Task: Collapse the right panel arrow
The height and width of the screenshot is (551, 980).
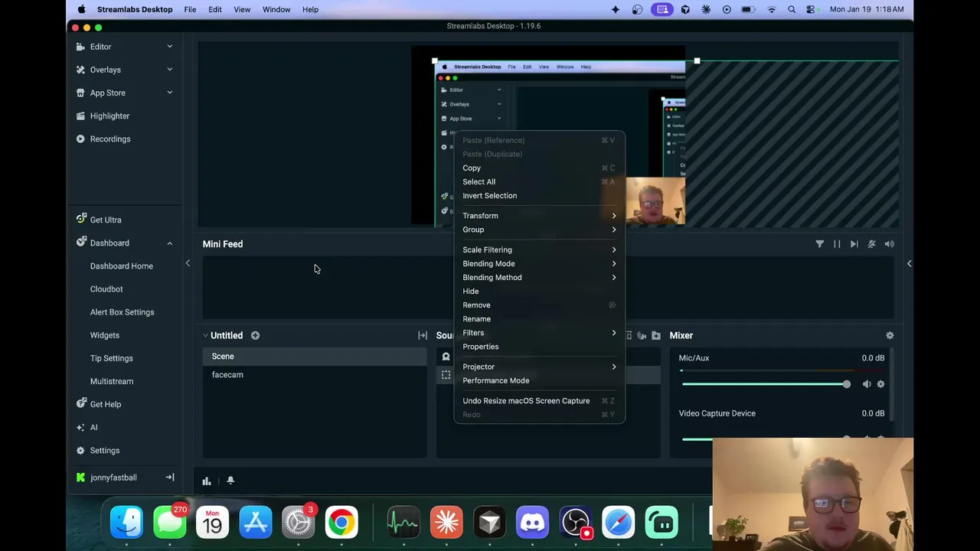Action: click(909, 263)
